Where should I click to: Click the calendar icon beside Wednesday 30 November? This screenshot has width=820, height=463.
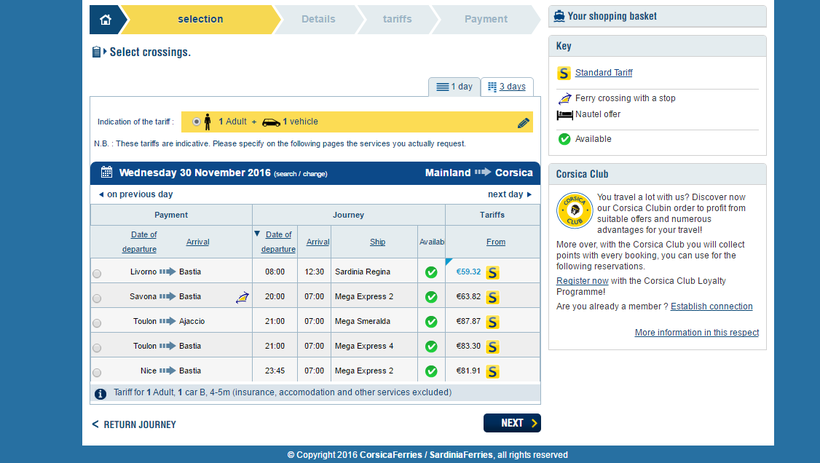pos(106,172)
